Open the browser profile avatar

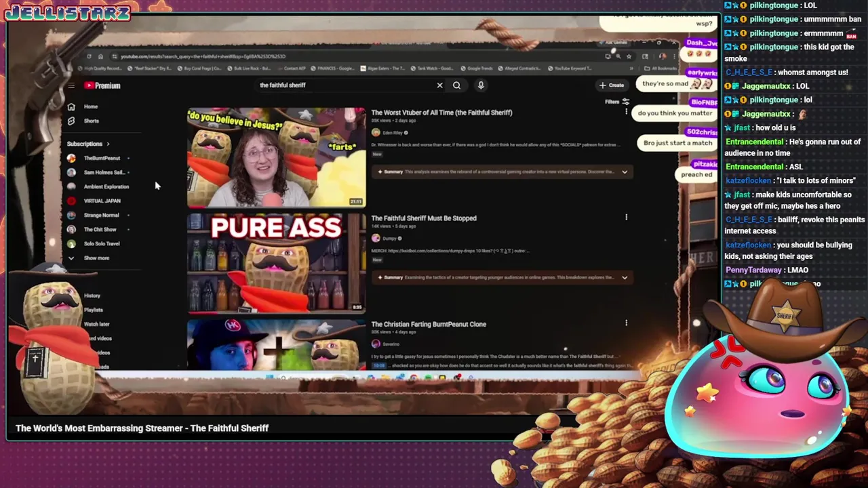click(663, 56)
